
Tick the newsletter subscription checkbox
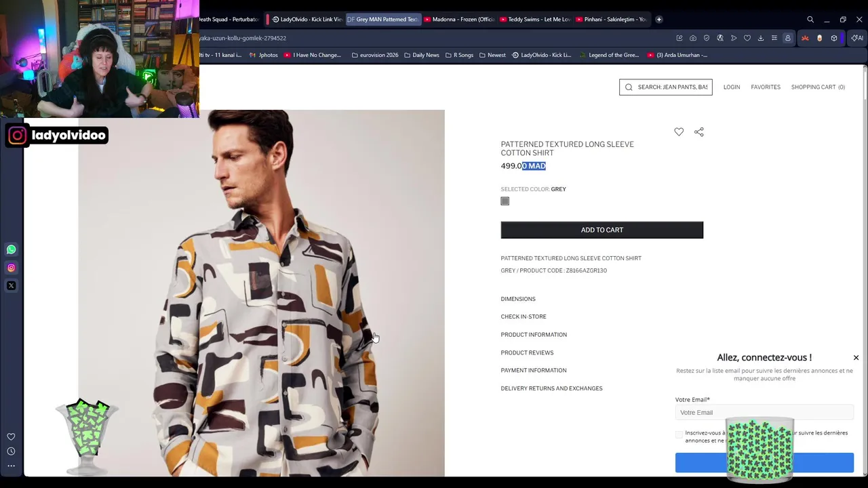(679, 434)
